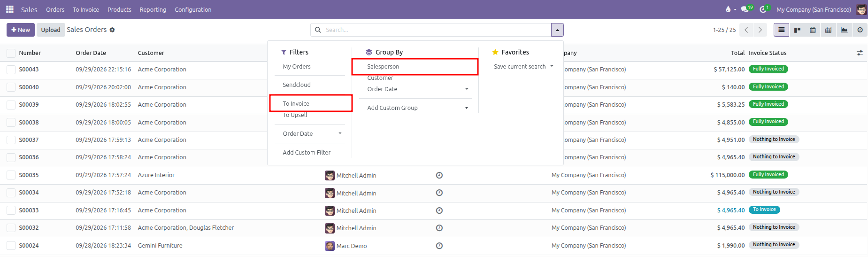Open optional columns adjust icon

860,53
